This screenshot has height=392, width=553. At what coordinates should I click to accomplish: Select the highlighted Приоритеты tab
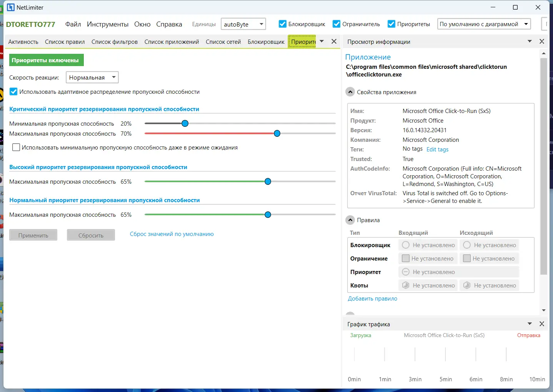coord(302,42)
